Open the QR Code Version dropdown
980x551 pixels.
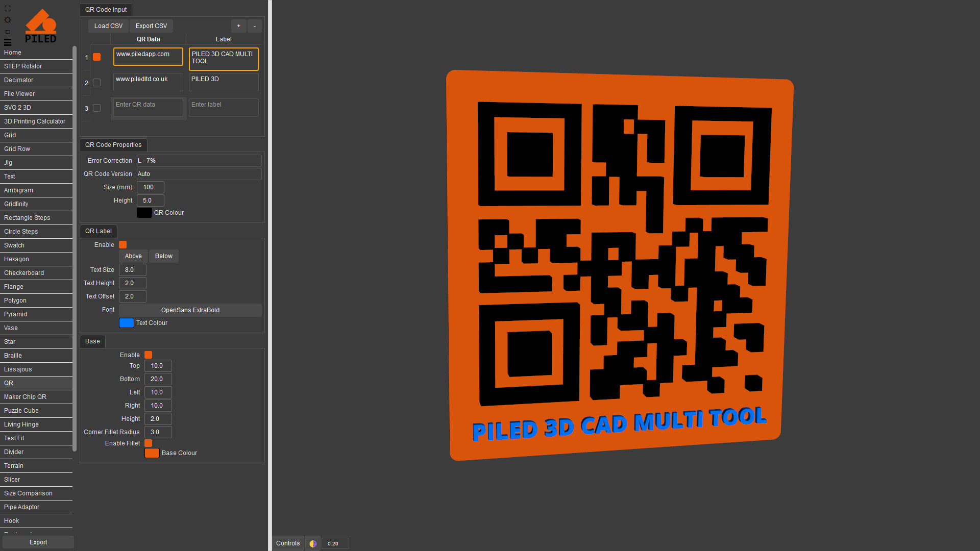click(x=199, y=174)
